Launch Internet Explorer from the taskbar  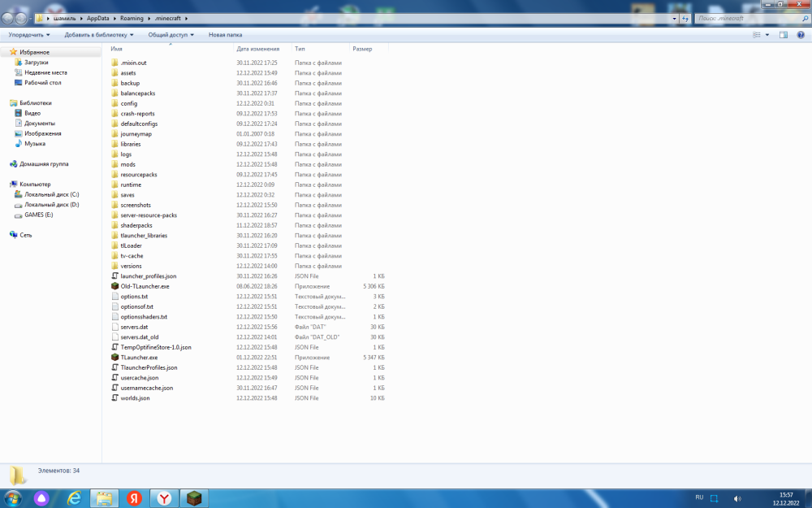coord(75,499)
